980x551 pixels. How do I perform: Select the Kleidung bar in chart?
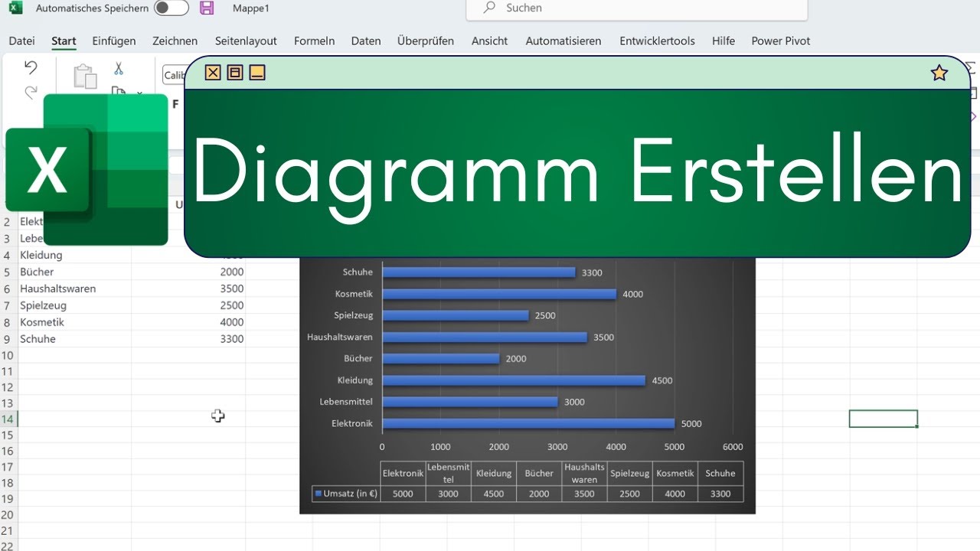(x=514, y=380)
